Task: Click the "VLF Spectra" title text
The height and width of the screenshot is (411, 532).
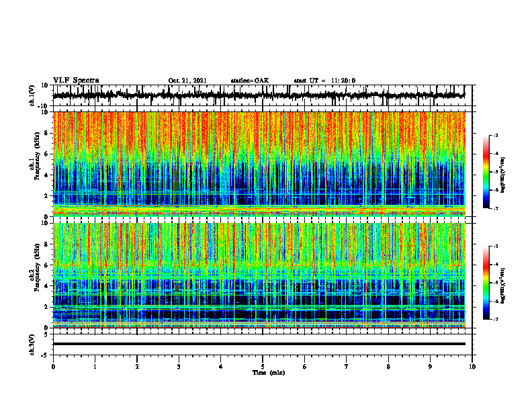Action: pyautogui.click(x=76, y=81)
